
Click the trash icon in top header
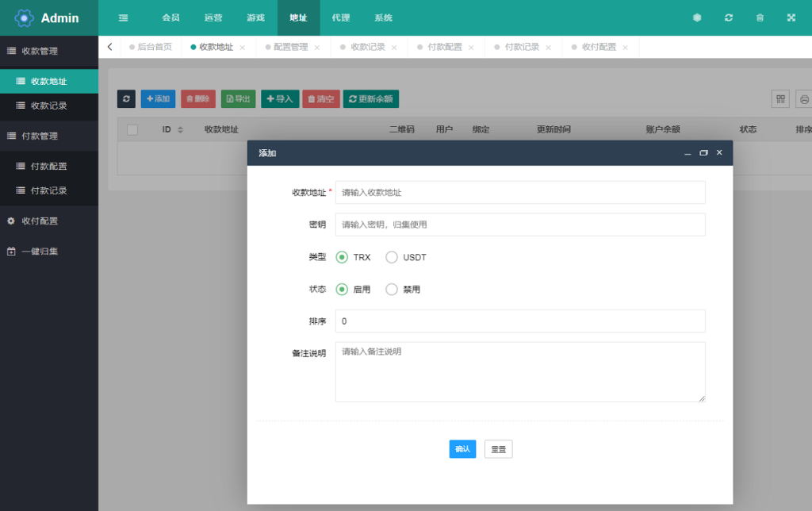[760, 17]
